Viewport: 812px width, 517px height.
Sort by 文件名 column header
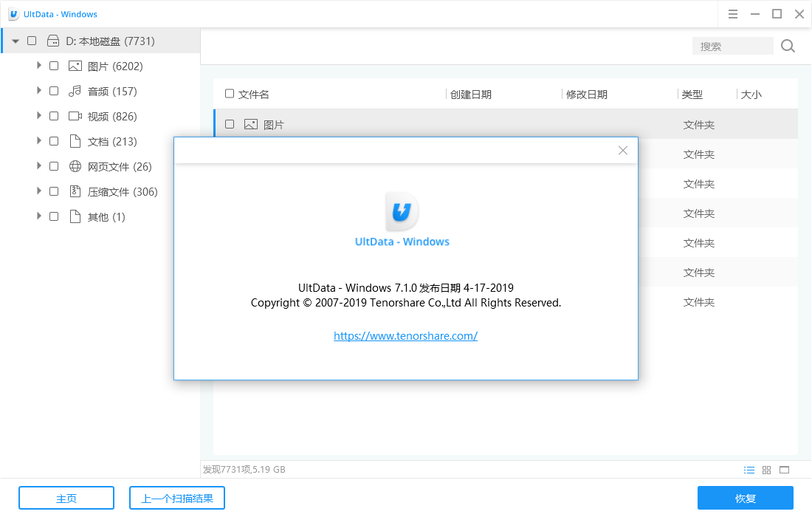click(x=253, y=95)
